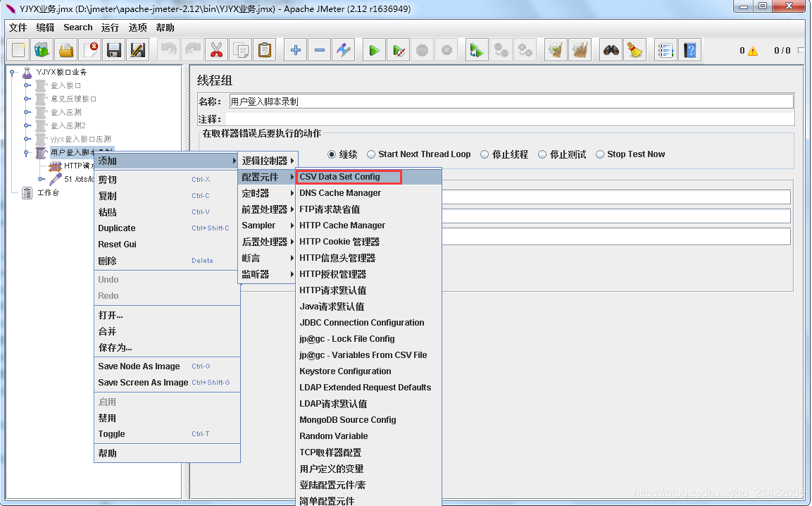This screenshot has height=506, width=812.
Task: Click the Close test plan icon
Action: 91,50
